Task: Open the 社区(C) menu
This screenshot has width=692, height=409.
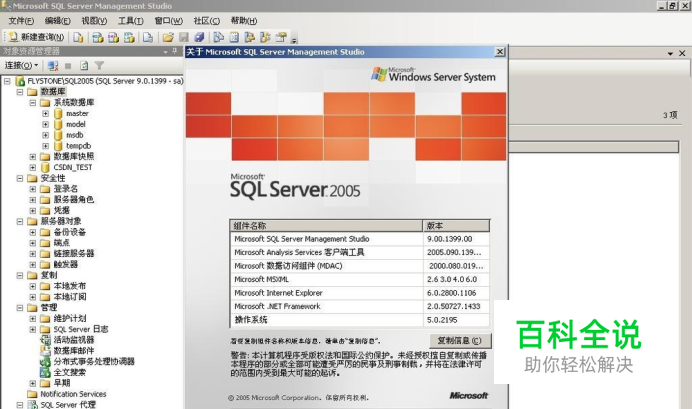Action: pos(207,21)
